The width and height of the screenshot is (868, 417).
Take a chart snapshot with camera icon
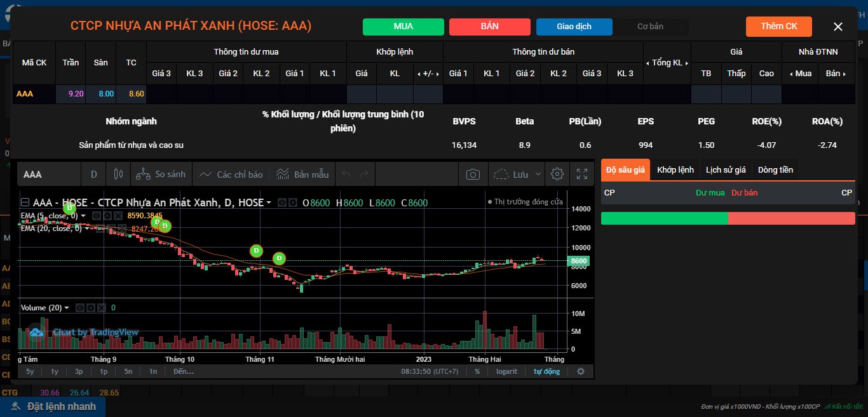coord(473,174)
